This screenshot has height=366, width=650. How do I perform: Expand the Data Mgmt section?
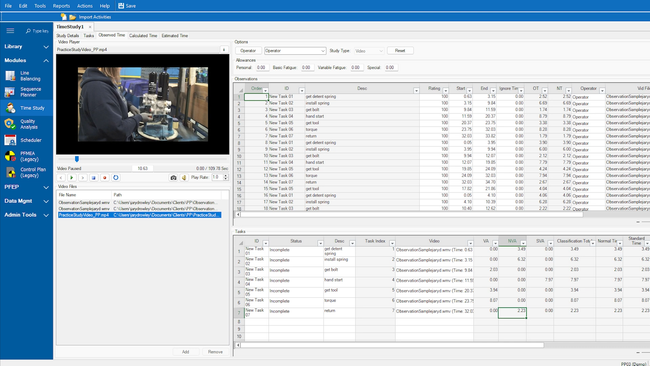tap(46, 201)
